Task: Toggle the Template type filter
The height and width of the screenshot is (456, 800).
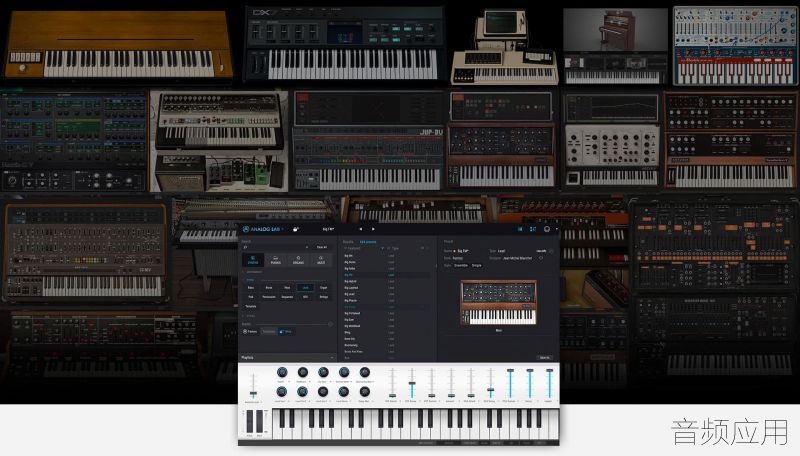Action: point(251,306)
